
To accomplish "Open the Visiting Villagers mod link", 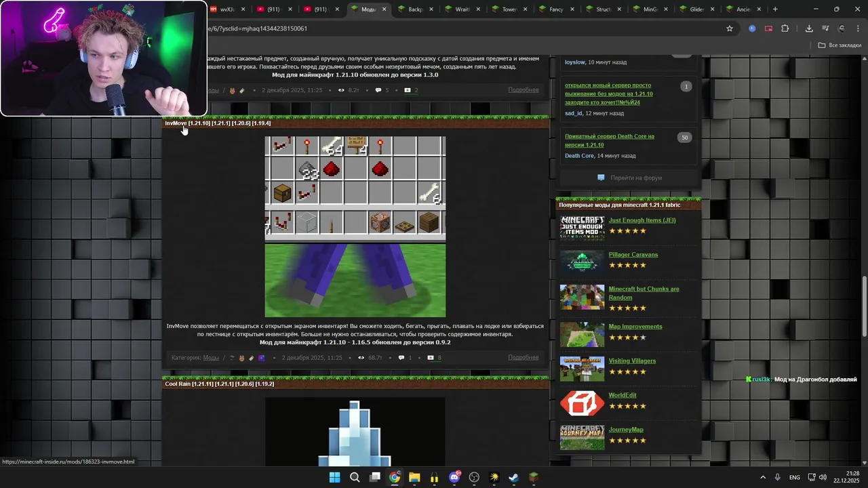I will pos(632,361).
